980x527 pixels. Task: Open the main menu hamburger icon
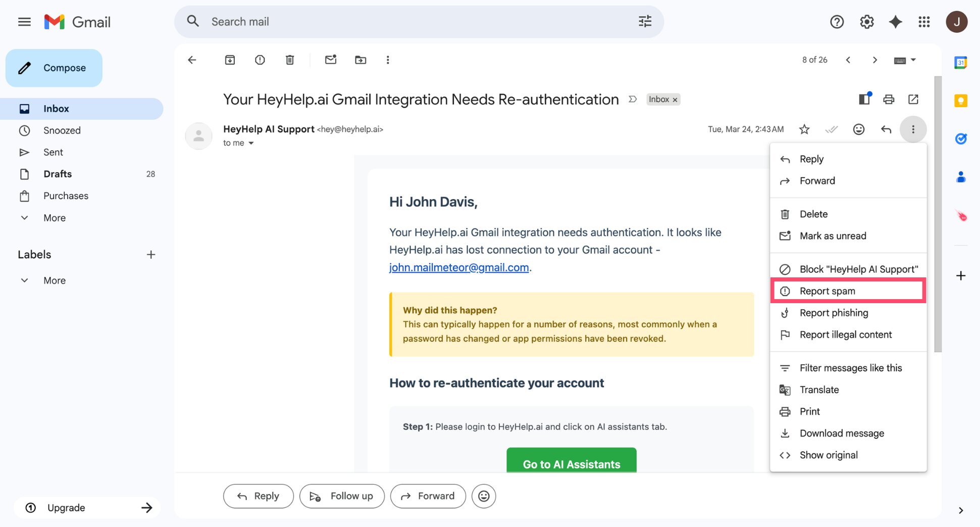click(24, 22)
